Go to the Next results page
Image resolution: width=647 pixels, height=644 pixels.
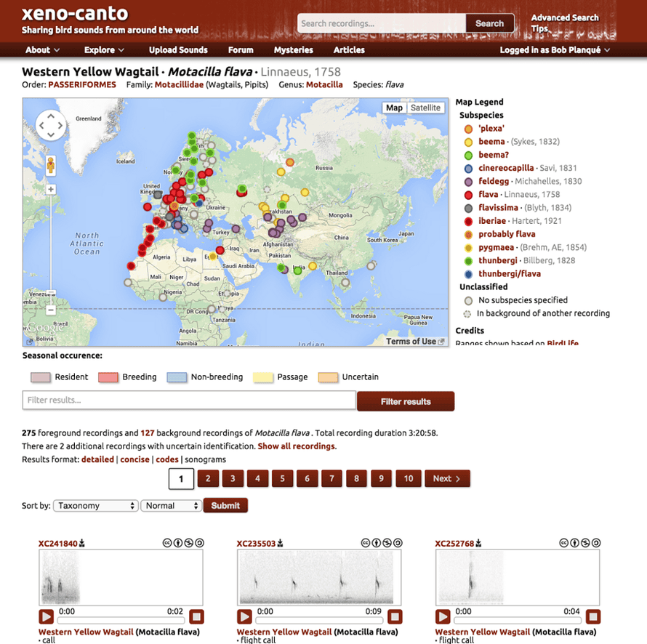pyautogui.click(x=447, y=478)
